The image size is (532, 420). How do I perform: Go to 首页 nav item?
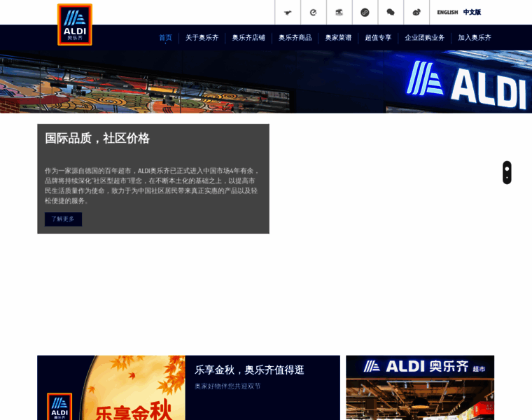(x=166, y=38)
